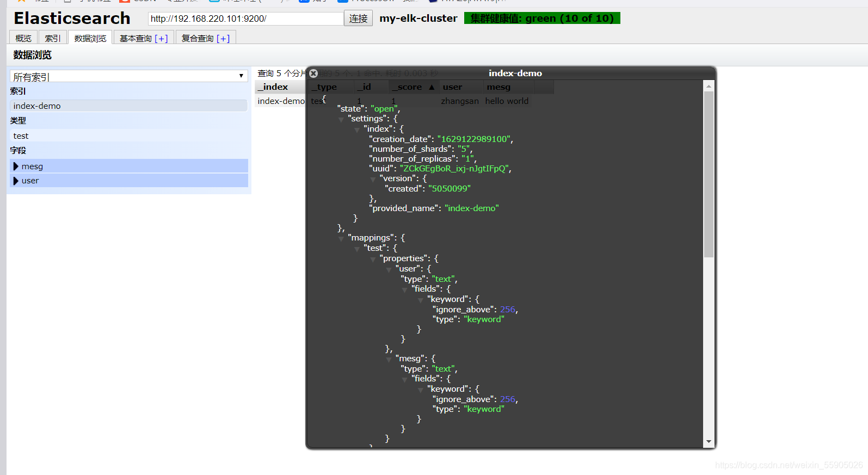Open the 所有索引 dropdown
Viewport: 868px width, 475px height.
click(129, 76)
